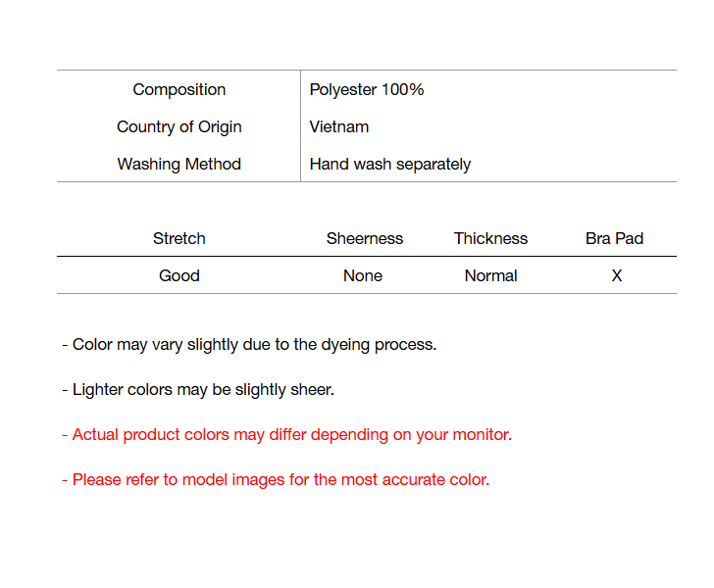Click the Thickness column header
Viewport: 714px width, 588px height.
click(x=490, y=238)
